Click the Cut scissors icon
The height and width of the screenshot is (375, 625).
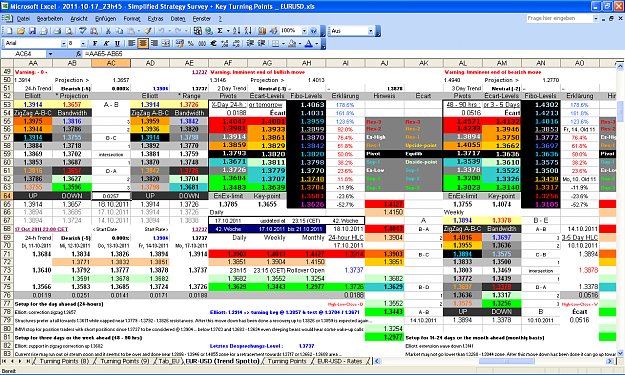click(108, 31)
